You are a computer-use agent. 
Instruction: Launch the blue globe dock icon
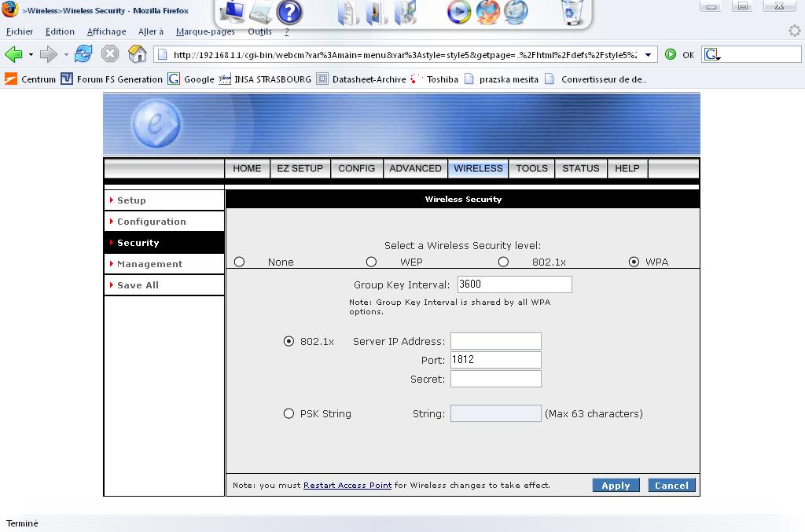(516, 12)
